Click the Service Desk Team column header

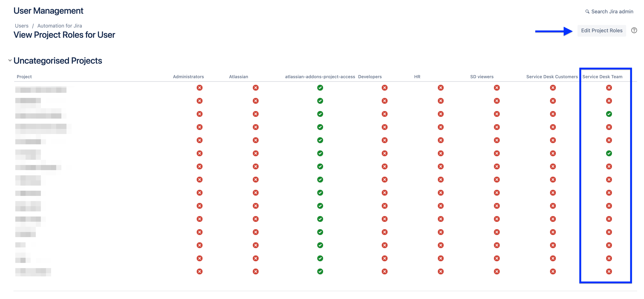click(x=603, y=77)
